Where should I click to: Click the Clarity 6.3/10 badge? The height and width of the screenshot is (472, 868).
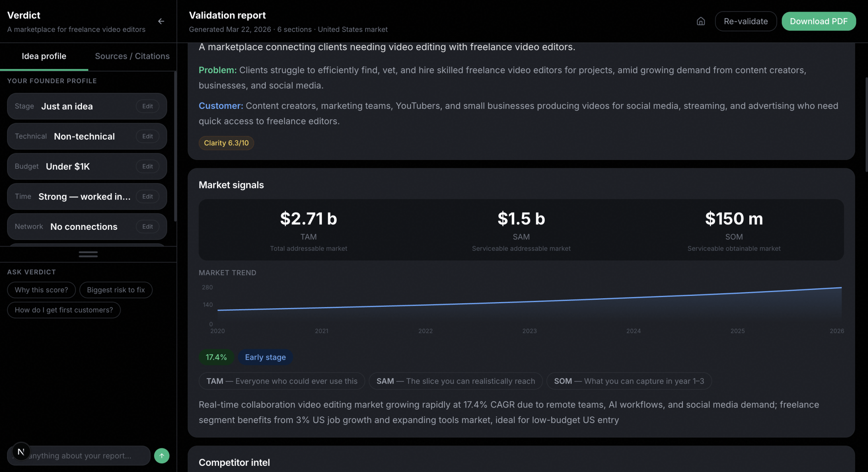(226, 143)
